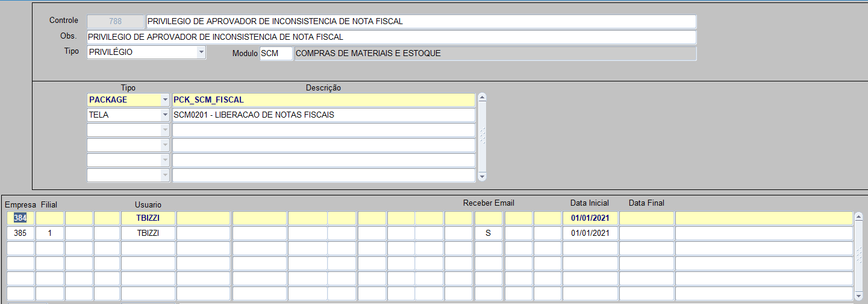Click the Modulo SCM field
This screenshot has height=304, width=868.
pos(276,53)
